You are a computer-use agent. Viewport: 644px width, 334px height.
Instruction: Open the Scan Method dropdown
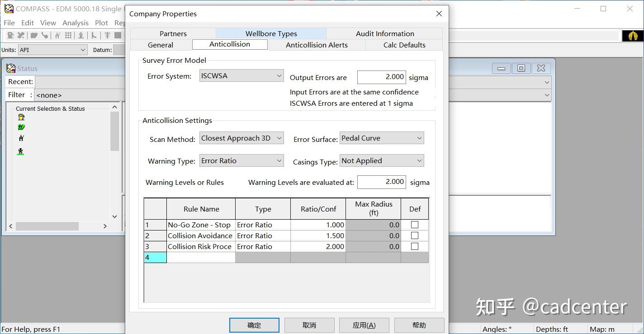pos(241,138)
